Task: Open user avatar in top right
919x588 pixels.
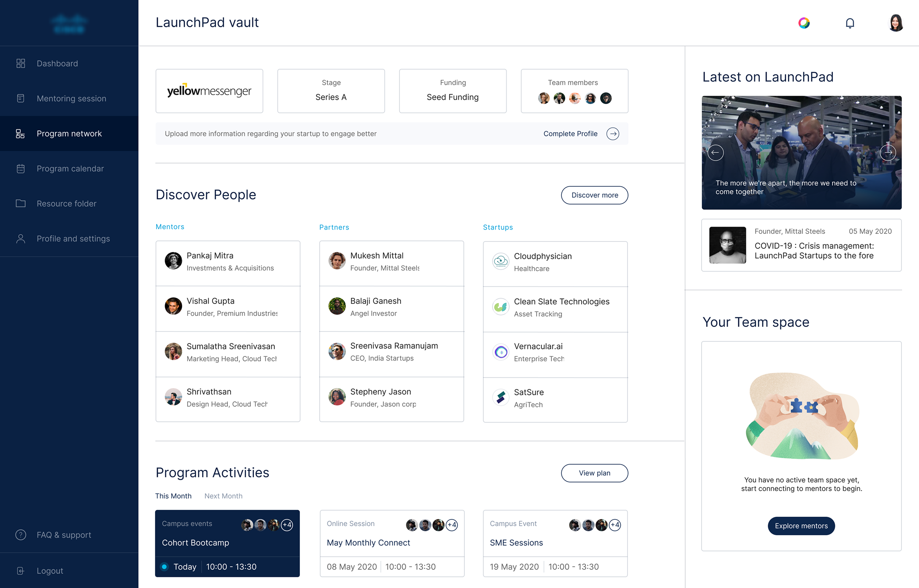Action: click(896, 23)
